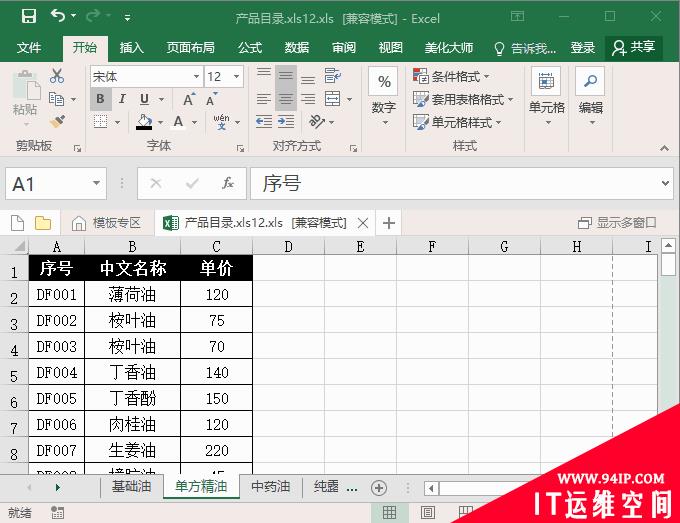
Task: Click the open folder icon
Action: pos(43,223)
